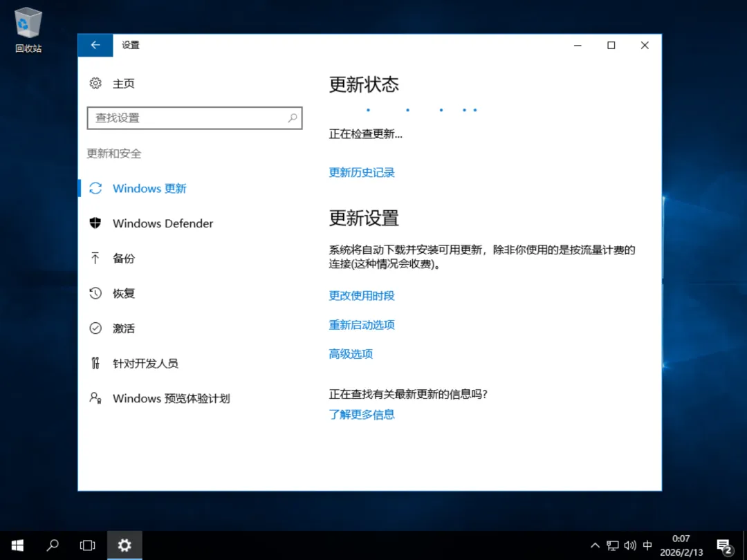Click the person icon for Windows 预览体验计划
The width and height of the screenshot is (747, 560).
(x=95, y=398)
